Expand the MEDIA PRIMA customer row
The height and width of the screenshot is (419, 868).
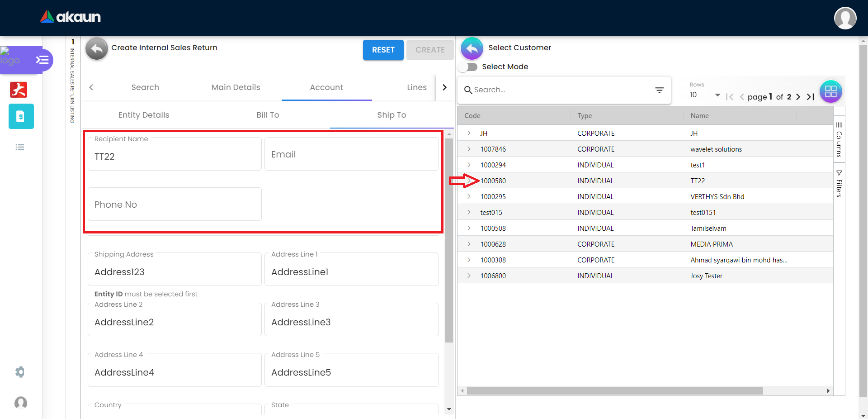click(x=469, y=244)
